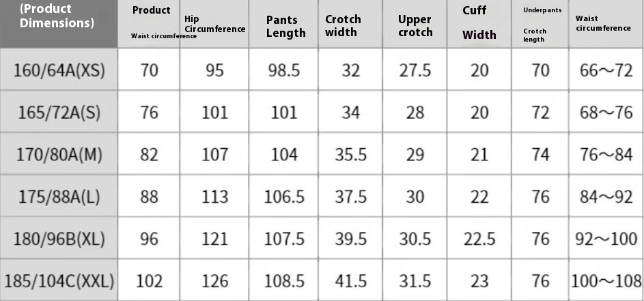Select the 100~108 waist range cell
Screen dimensions: 644x301
(x=606, y=281)
